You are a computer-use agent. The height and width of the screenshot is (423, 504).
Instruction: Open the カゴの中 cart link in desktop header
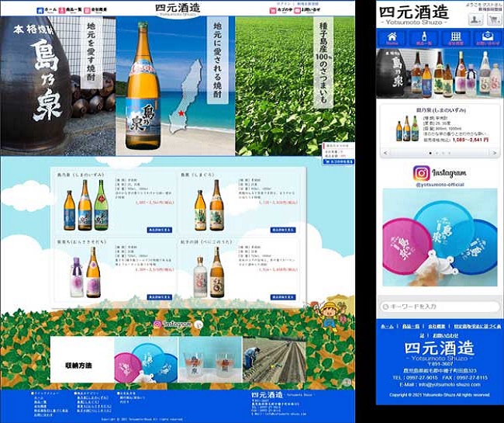point(281,10)
